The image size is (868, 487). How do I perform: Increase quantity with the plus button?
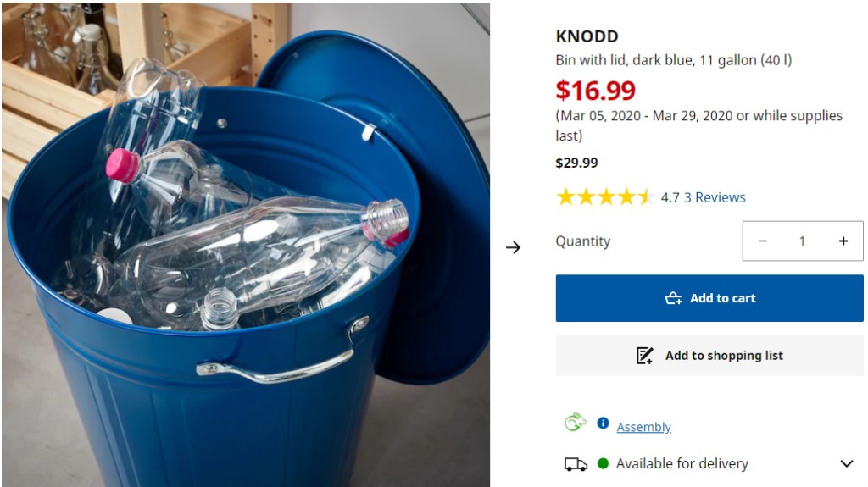(x=843, y=241)
